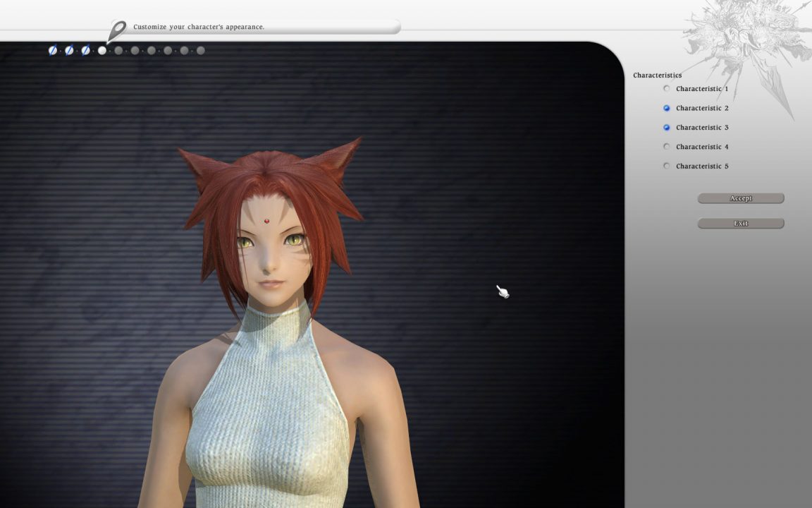Jump to the eighth step dot
Screen dimensions: 812x508
pyautogui.click(x=168, y=50)
